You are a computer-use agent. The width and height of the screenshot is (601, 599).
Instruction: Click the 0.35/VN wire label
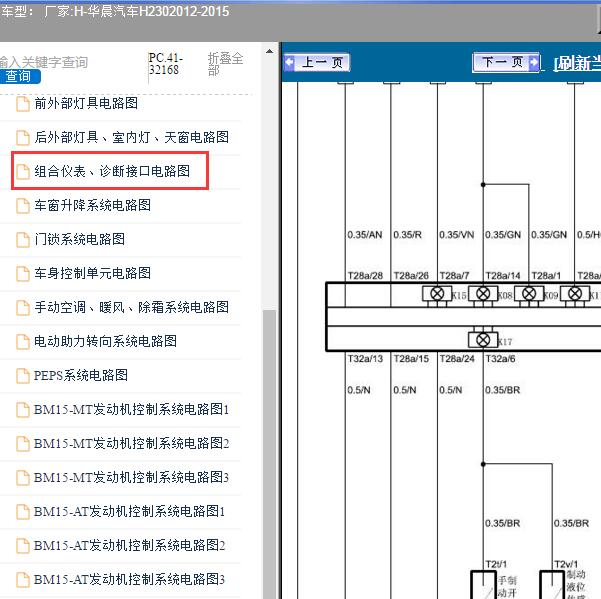click(x=457, y=235)
